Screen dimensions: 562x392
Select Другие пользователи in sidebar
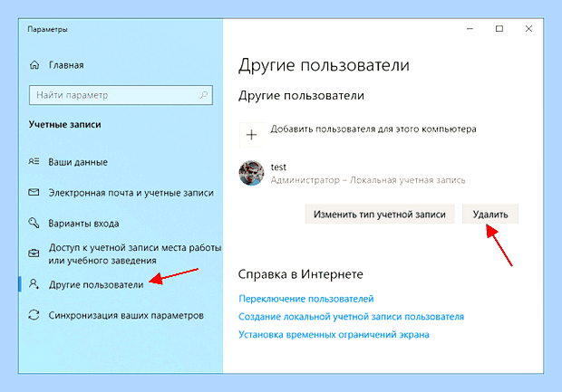pyautogui.click(x=96, y=285)
